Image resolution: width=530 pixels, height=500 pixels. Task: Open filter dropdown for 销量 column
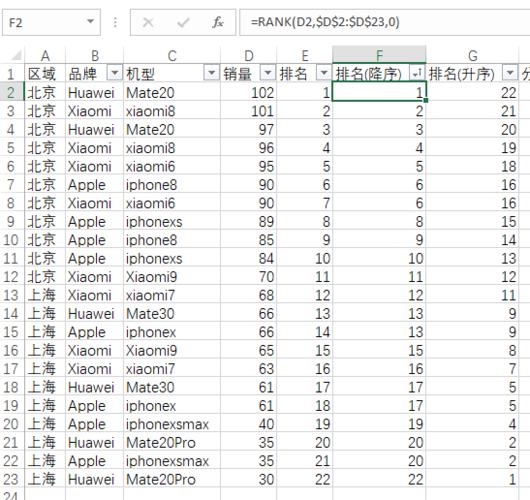(268, 73)
